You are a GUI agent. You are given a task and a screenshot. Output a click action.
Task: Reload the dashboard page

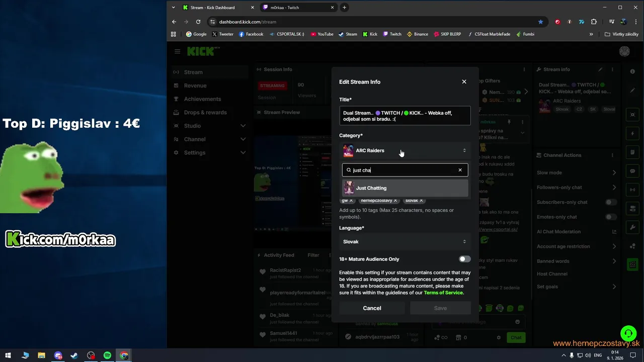pyautogui.click(x=198, y=22)
